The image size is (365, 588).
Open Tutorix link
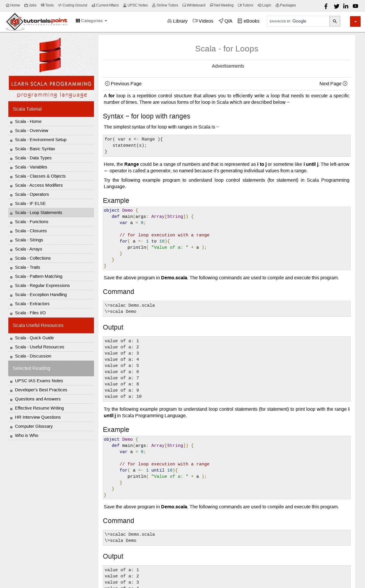pyautogui.click(x=246, y=5)
